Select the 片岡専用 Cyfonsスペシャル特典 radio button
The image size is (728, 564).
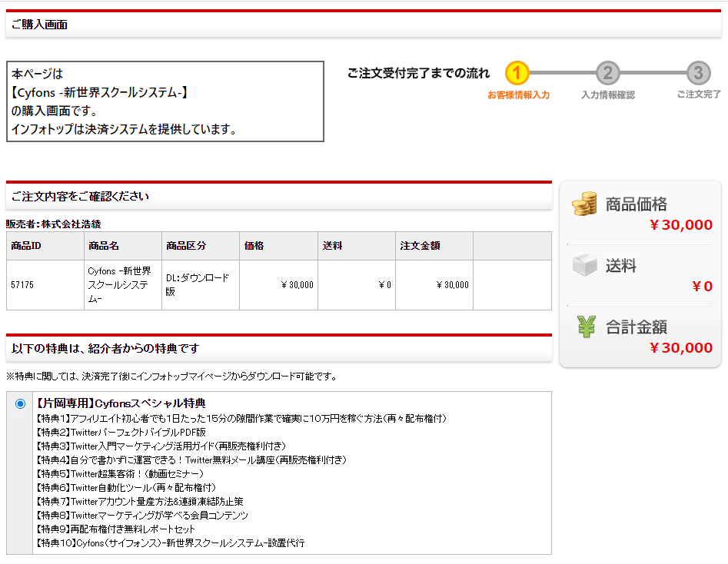coord(20,403)
